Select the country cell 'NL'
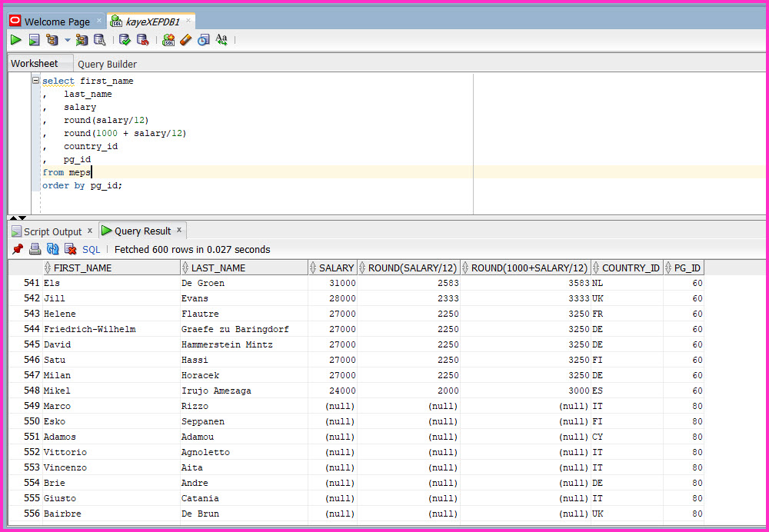Image resolution: width=769 pixels, height=532 pixels. [x=628, y=283]
